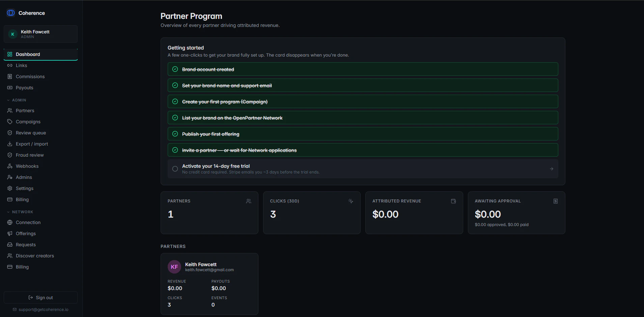Click the Discover creators people icon

pyautogui.click(x=10, y=256)
